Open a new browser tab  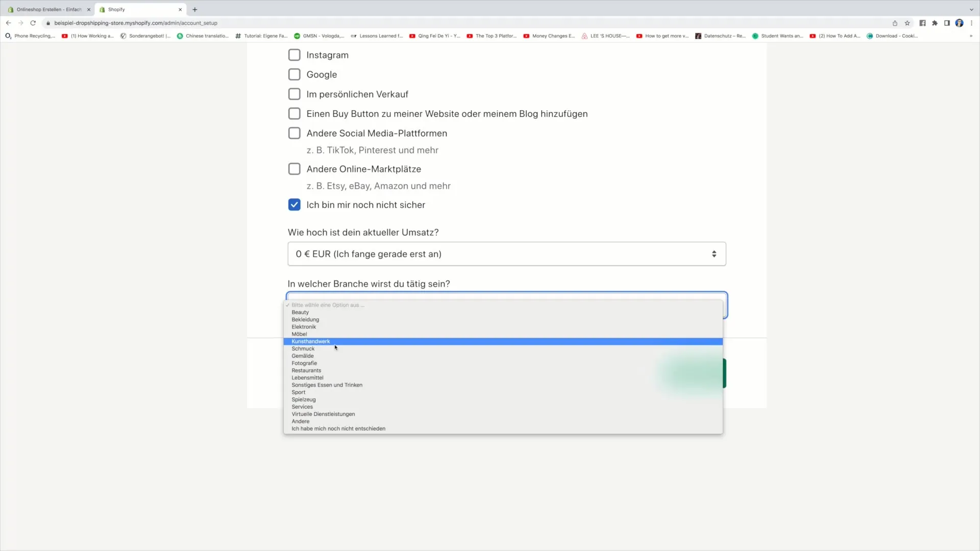[x=194, y=10]
